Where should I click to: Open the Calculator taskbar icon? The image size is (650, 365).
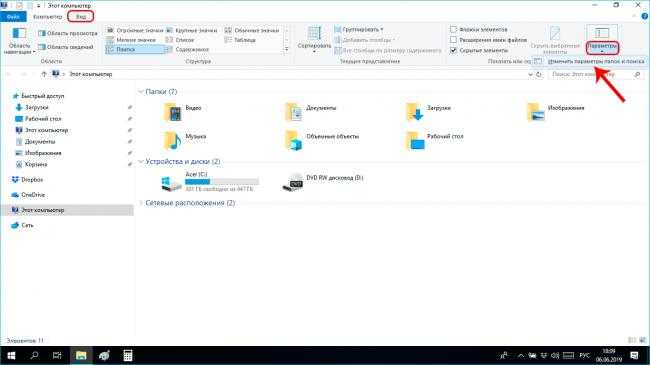coord(128,355)
